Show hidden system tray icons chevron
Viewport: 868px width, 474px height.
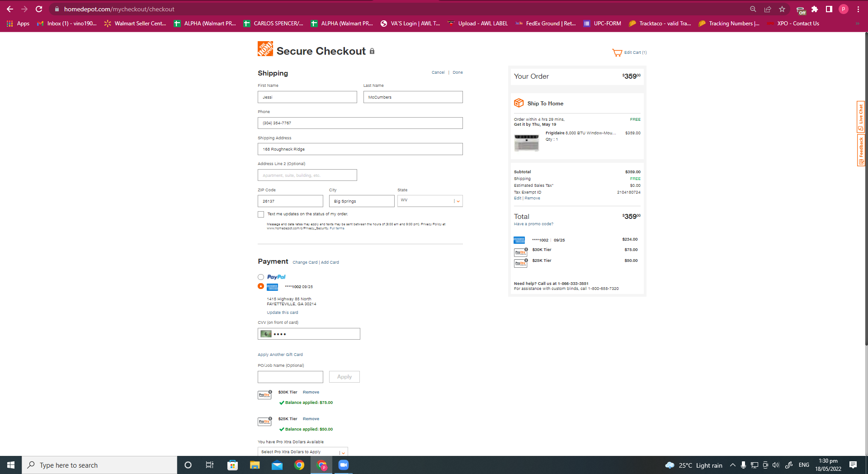733,465
